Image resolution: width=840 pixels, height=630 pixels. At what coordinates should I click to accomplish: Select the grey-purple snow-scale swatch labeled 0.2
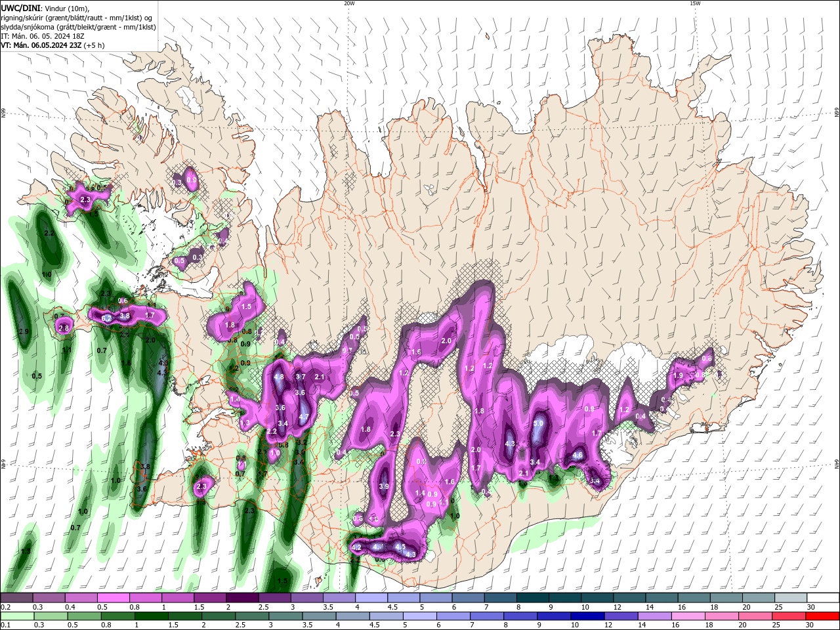click(x=16, y=598)
